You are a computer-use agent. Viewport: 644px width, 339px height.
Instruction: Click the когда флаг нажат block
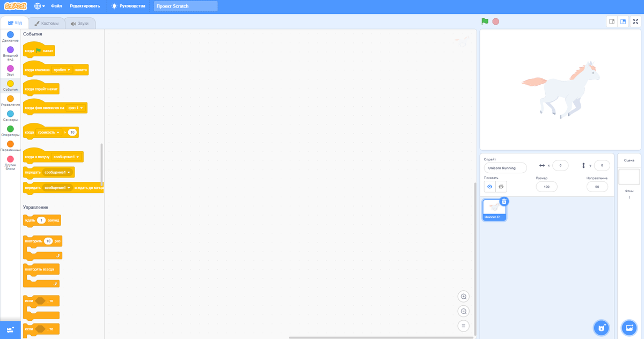(x=39, y=49)
